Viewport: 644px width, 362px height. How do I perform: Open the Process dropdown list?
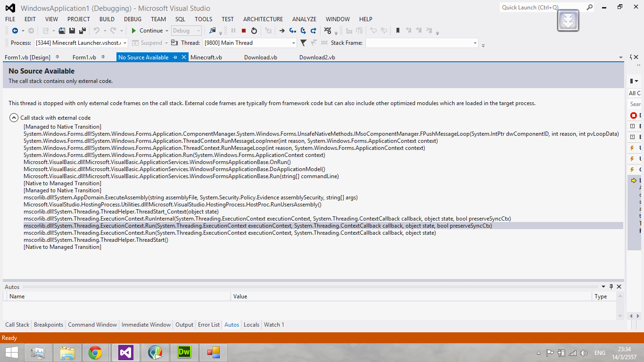point(125,43)
